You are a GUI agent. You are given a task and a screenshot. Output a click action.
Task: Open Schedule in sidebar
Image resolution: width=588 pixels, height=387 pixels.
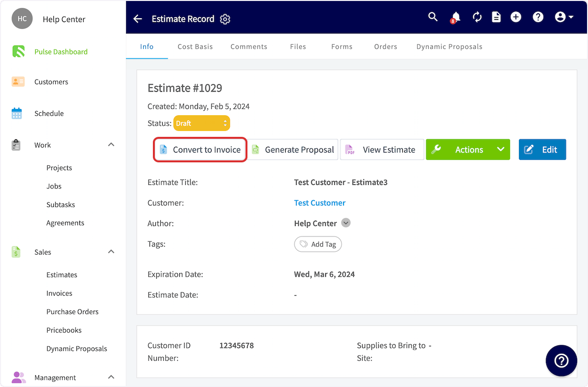point(49,113)
